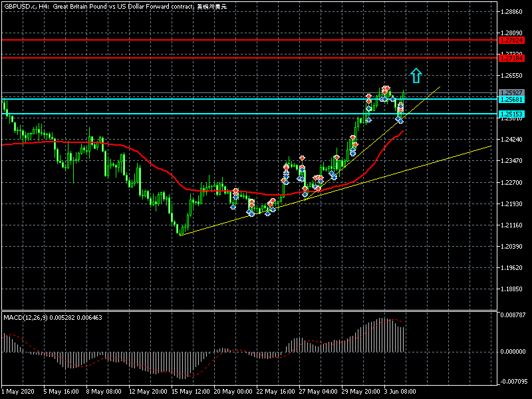Click the 15 May 12:00 time label
The height and width of the screenshot is (399, 532).
click(191, 392)
